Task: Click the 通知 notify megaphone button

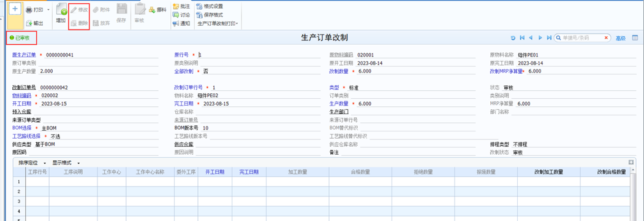Action: tap(181, 23)
